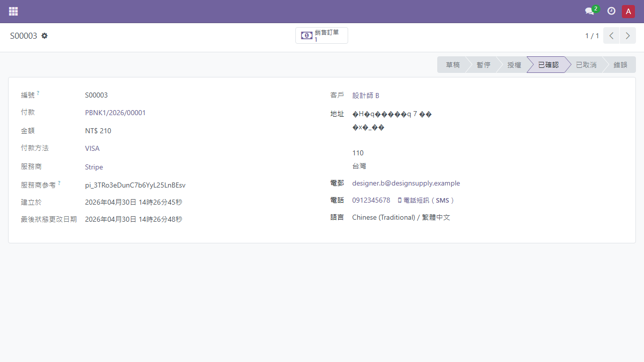Open customer link 設計師 B
Image resolution: width=644 pixels, height=362 pixels.
point(366,96)
